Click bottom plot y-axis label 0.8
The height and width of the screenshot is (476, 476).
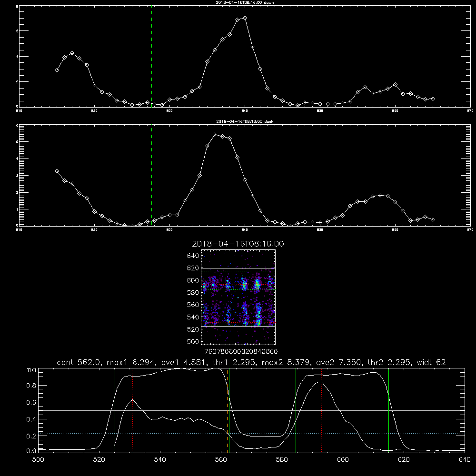click(x=31, y=386)
